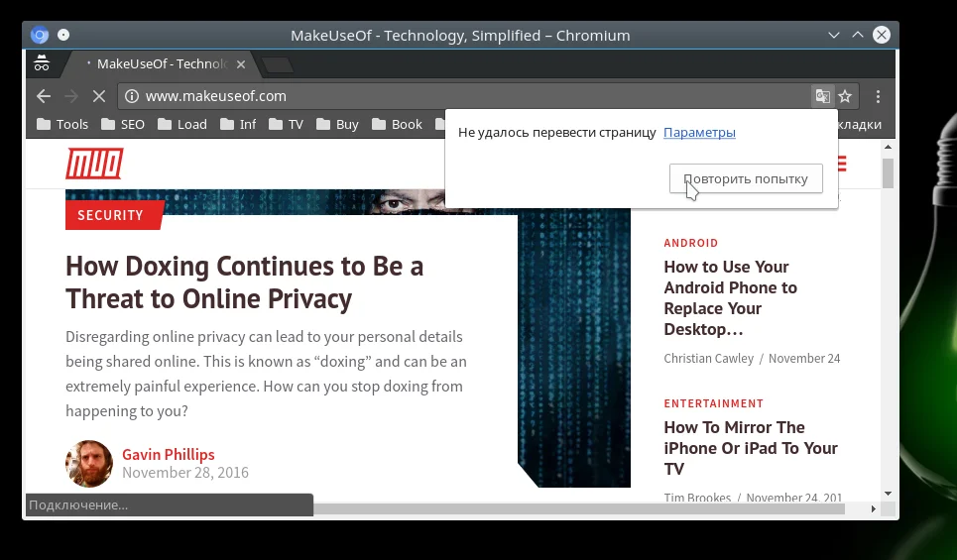Minimize the Chromium window
Image resolution: width=957 pixels, height=560 pixels.
(x=834, y=35)
